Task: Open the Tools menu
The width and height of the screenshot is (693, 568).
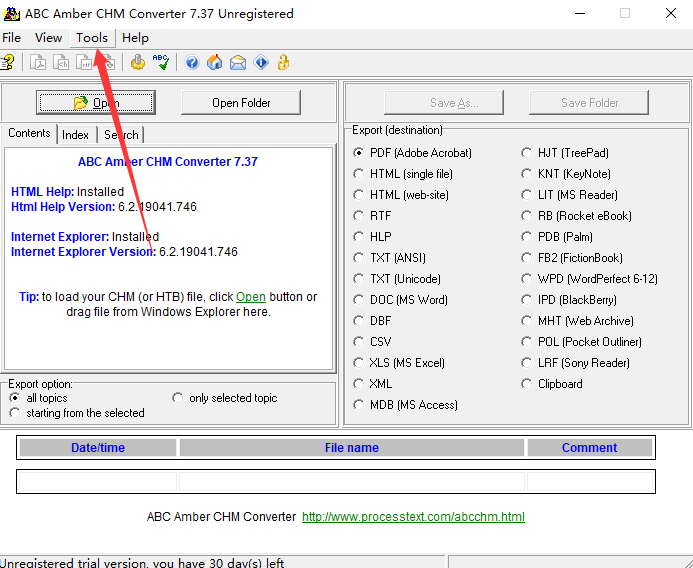Action: point(92,38)
